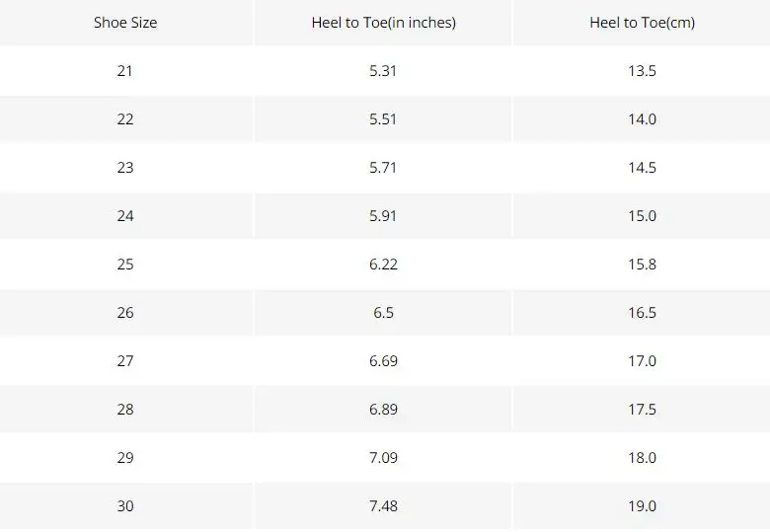Screen dimensions: 770x532
Task: Select shoe size 28 cell
Action: pos(125,410)
